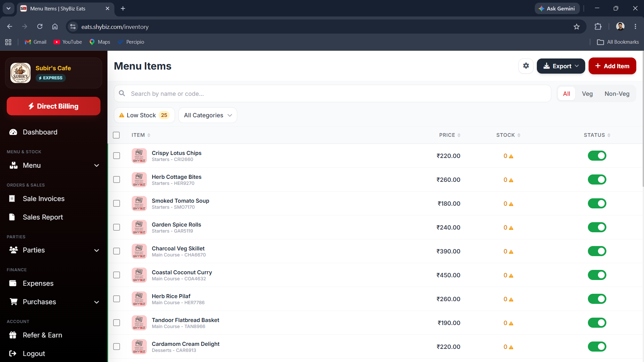Sort by ITEM column arrows

(x=149, y=135)
